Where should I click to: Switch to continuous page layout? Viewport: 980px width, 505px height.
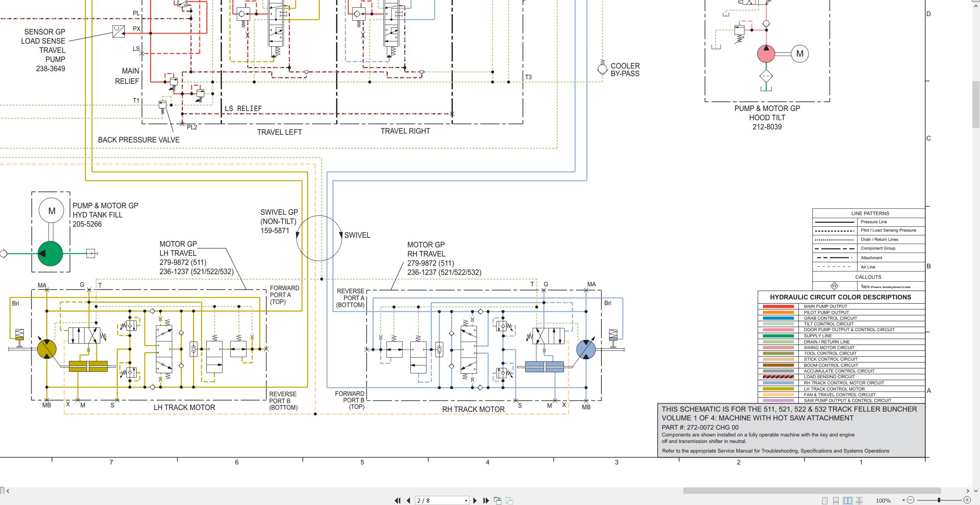836,500
